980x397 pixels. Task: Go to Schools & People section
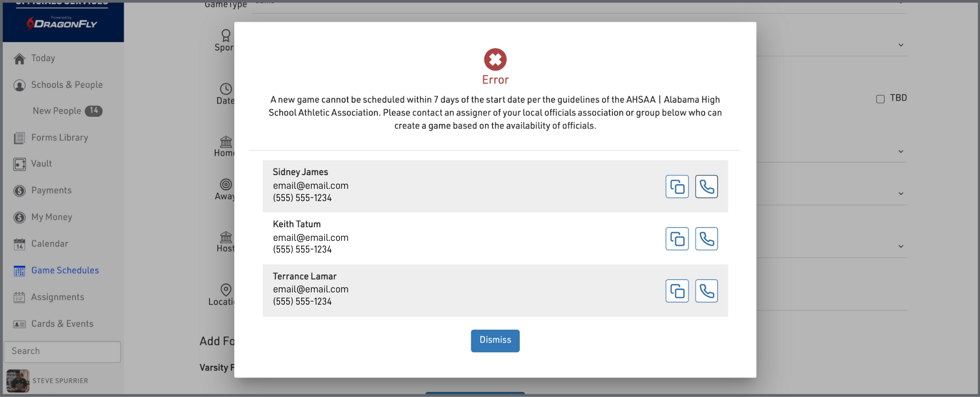click(66, 85)
